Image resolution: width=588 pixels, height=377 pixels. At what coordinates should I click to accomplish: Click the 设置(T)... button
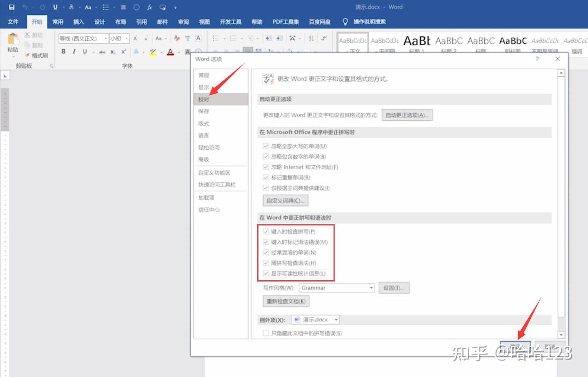point(394,288)
